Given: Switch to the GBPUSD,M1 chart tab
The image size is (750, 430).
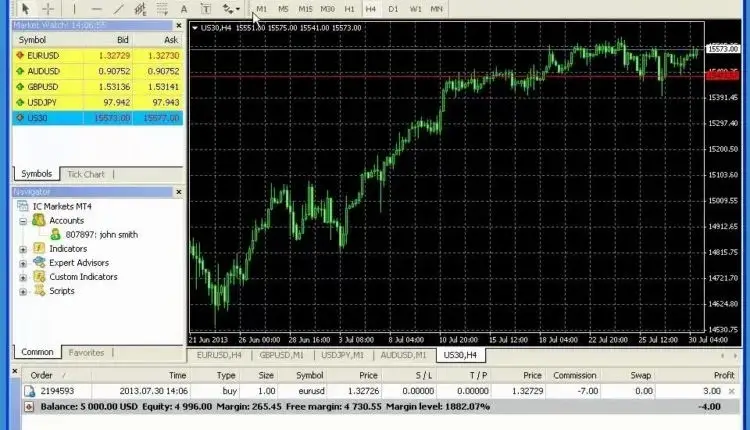Looking at the screenshot, I should pyautogui.click(x=283, y=354).
